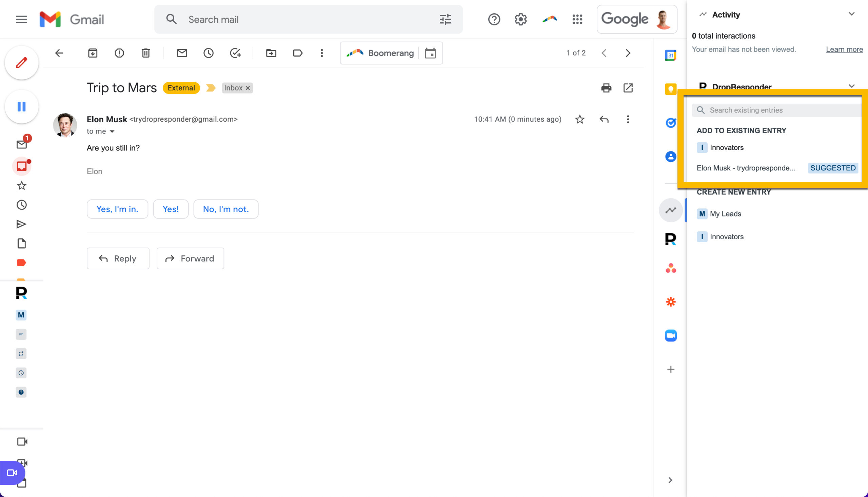Mark the email as unread

[182, 53]
